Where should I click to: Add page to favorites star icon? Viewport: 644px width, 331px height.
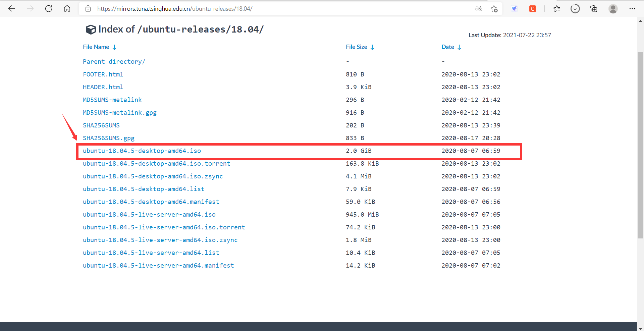[x=494, y=9]
